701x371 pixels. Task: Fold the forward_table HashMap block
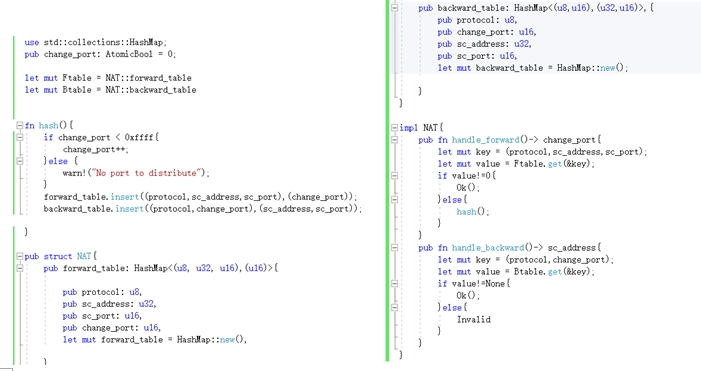coord(20,268)
